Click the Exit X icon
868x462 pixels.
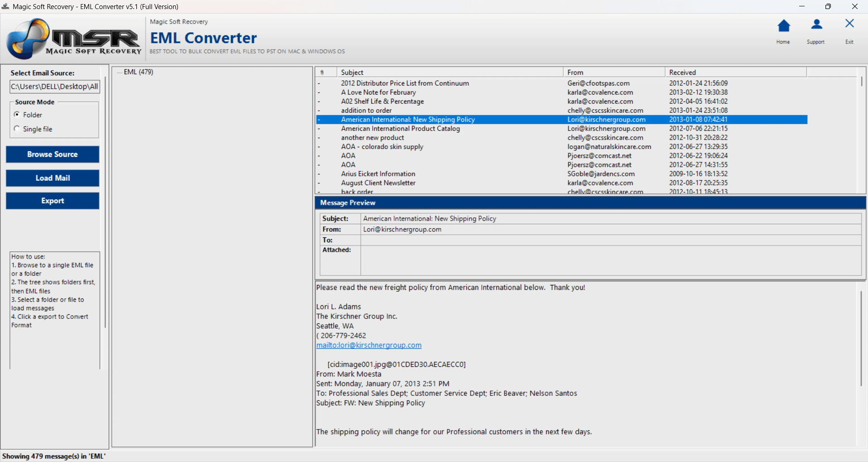coord(849,24)
